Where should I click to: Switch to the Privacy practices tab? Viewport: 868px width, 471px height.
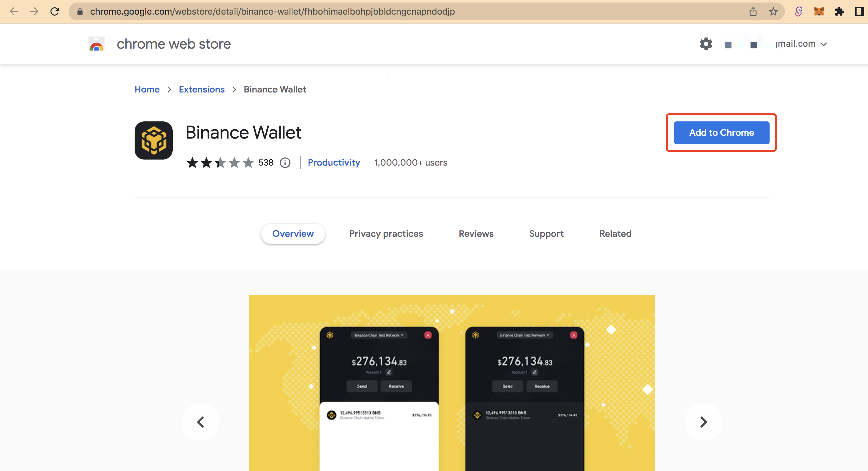(386, 234)
